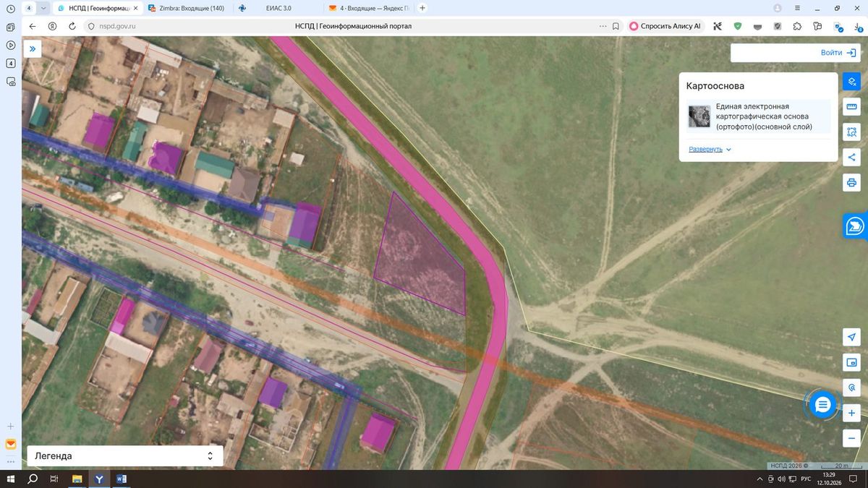
Task: Reload the current page
Action: pos(72,26)
